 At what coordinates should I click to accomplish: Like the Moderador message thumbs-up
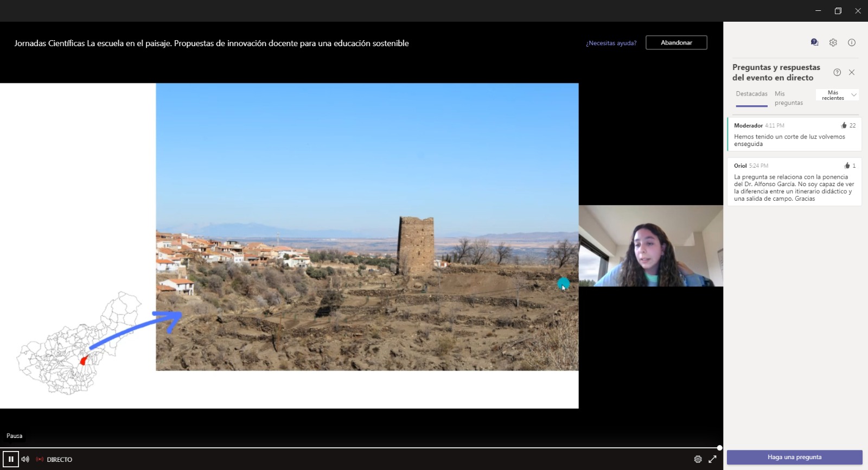click(844, 125)
